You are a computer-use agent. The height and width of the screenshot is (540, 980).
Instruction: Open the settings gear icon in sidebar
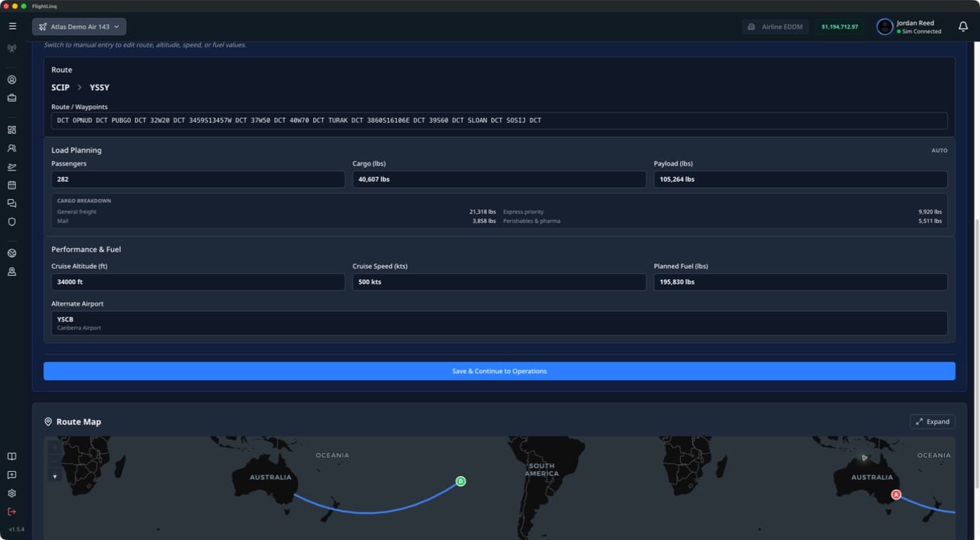(12, 494)
